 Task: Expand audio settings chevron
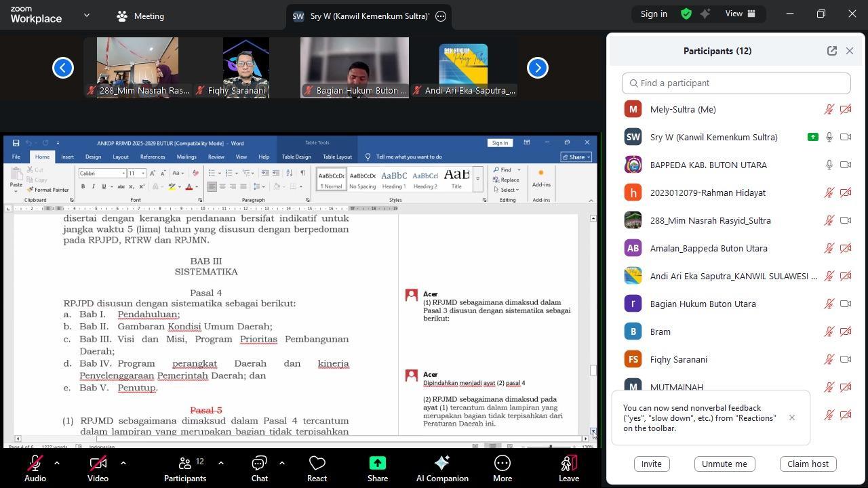click(x=57, y=463)
